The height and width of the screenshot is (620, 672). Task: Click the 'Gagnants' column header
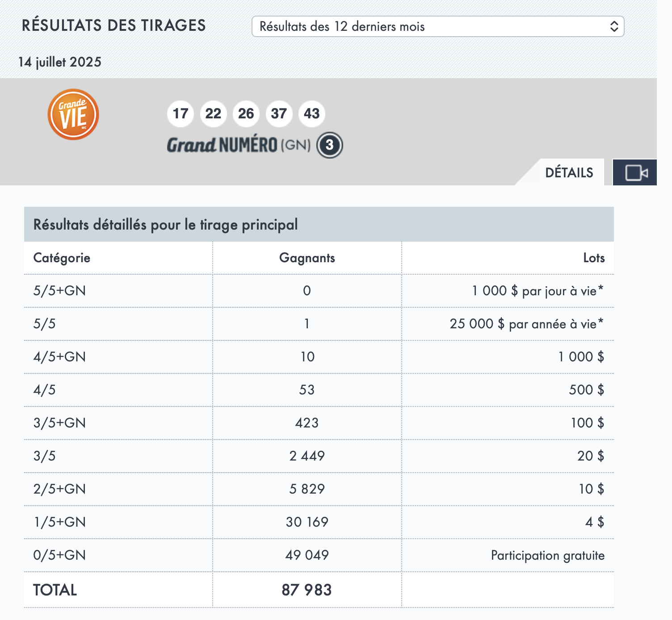tap(307, 258)
